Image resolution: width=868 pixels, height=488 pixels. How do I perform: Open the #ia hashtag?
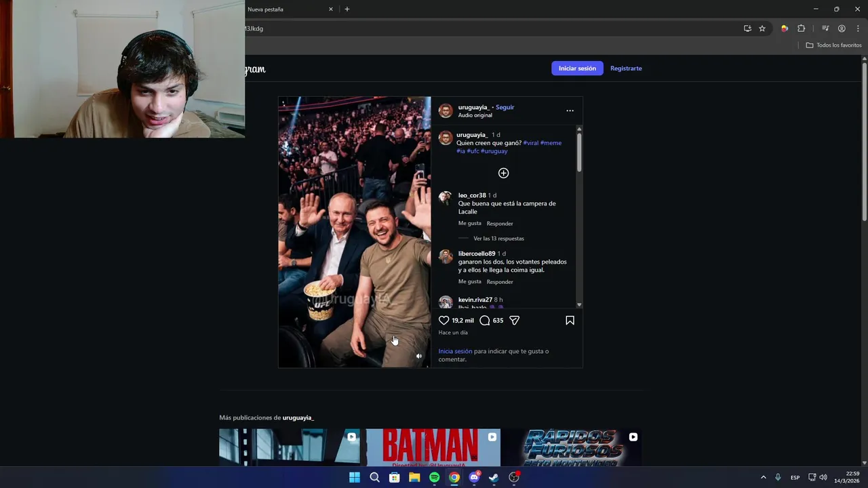[460, 151]
